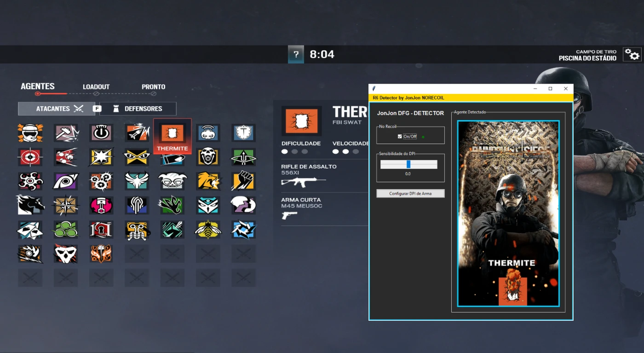The image size is (644, 353).
Task: Select Amaru's green claw hook icon
Action: pos(172,205)
